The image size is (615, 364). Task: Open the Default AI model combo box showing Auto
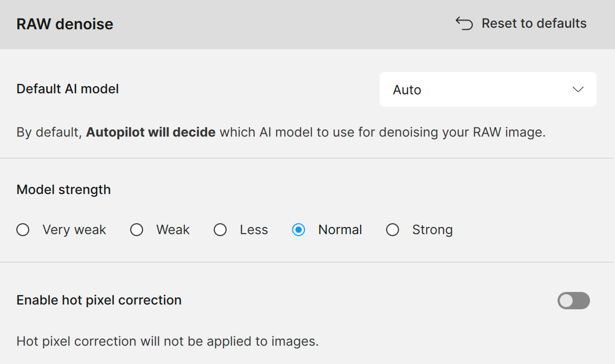click(x=487, y=90)
